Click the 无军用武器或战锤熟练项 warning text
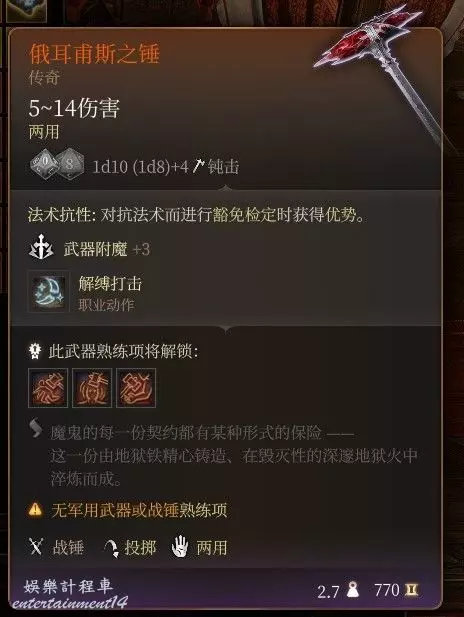Screen dimensions: 464x617 (x=139, y=510)
